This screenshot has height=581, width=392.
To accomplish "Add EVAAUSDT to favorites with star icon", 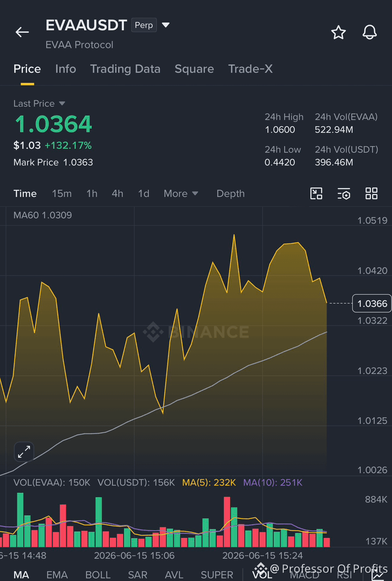I will click(x=339, y=32).
